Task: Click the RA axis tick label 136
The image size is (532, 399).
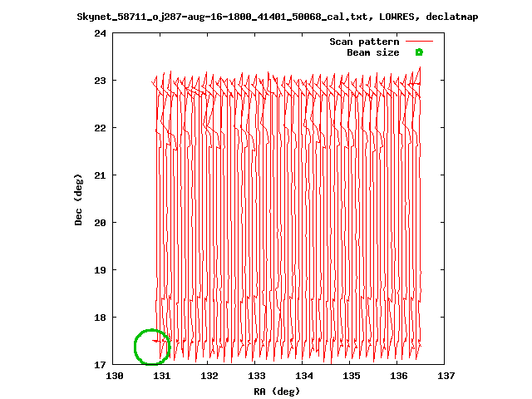Action: coord(398,376)
